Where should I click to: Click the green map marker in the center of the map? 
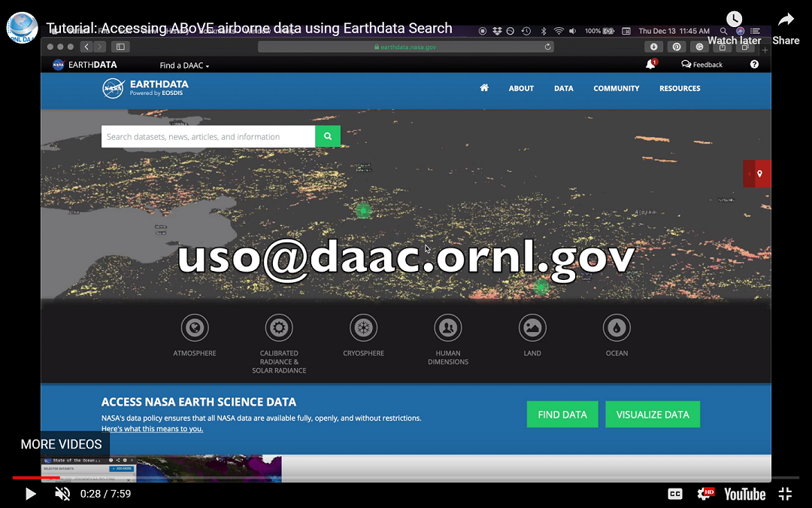pos(364,211)
